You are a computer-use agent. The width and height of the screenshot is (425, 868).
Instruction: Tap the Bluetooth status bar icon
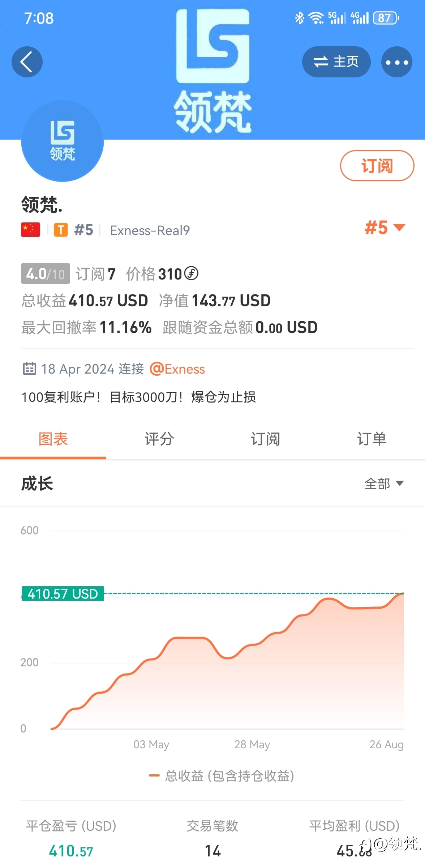point(300,18)
